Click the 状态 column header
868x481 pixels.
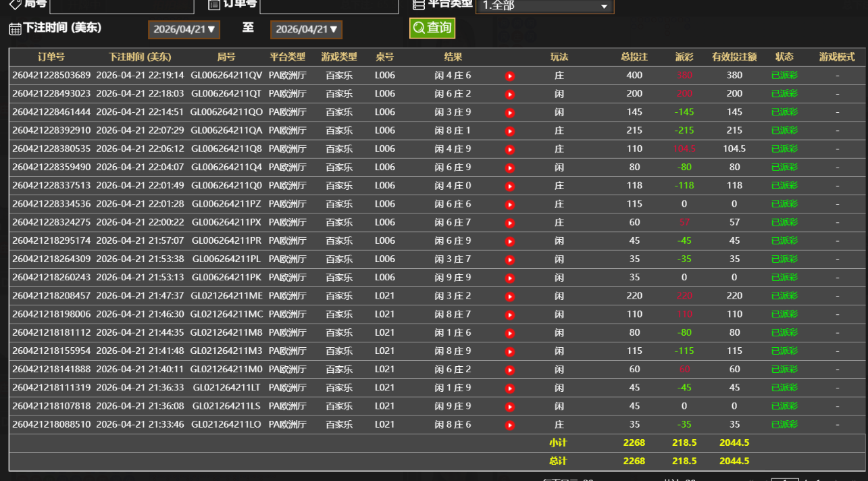[784, 57]
